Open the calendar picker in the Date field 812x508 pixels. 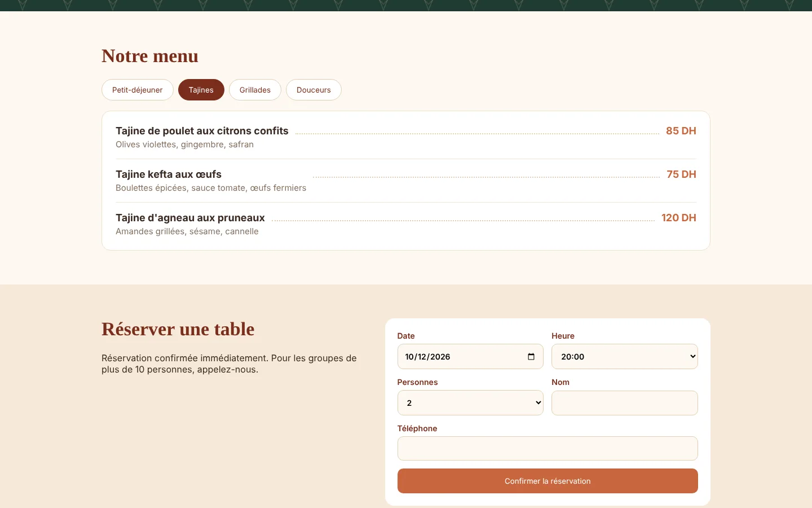(x=531, y=357)
